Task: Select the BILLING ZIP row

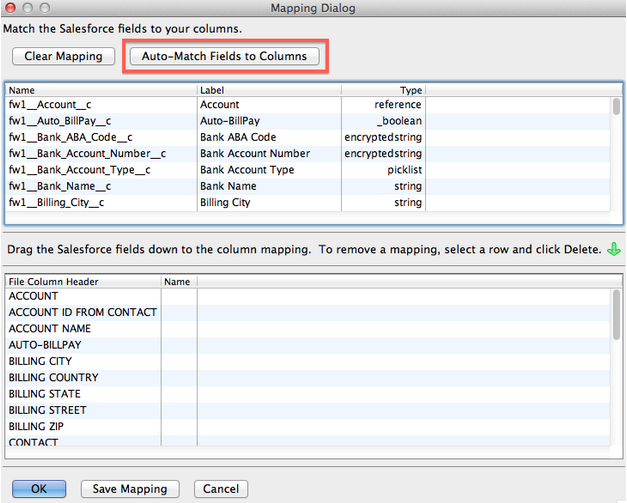Action: [308, 427]
